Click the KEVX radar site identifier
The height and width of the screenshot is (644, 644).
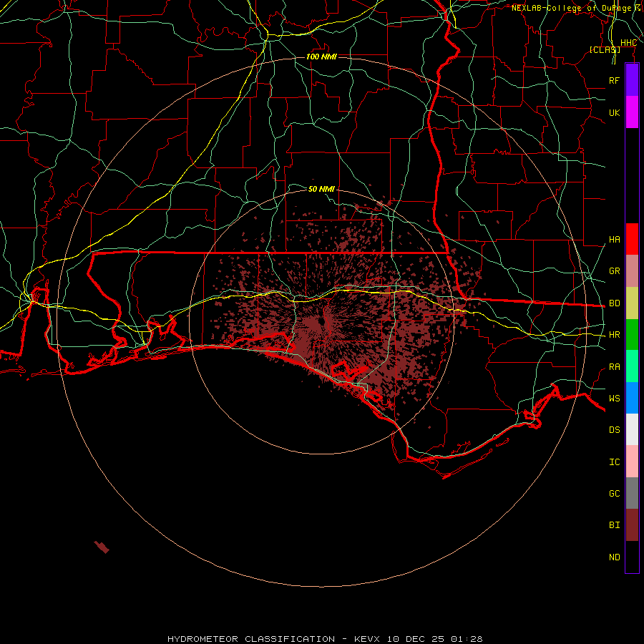click(367, 639)
